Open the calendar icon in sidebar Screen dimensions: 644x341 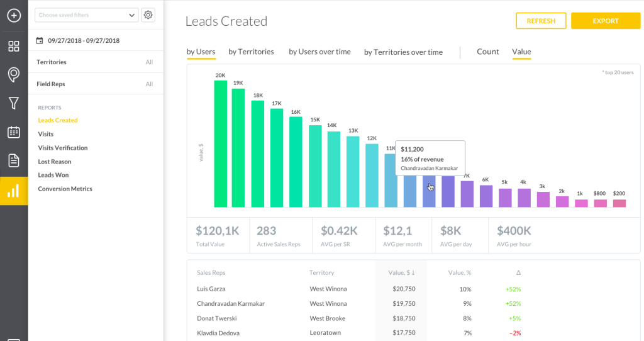14,132
